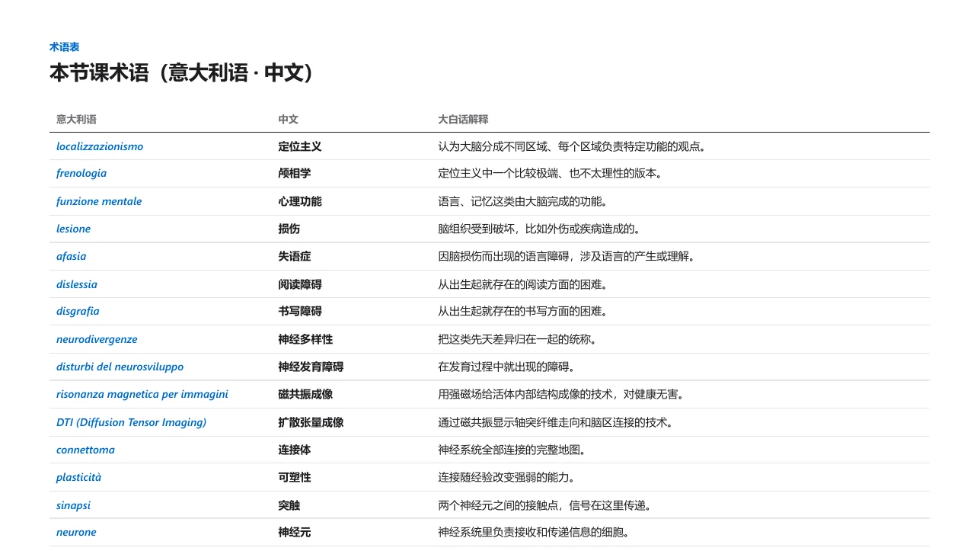
Task: Click the explanation '语言、记忆这类由大脑完成的功能。'
Action: pyautogui.click(x=522, y=201)
